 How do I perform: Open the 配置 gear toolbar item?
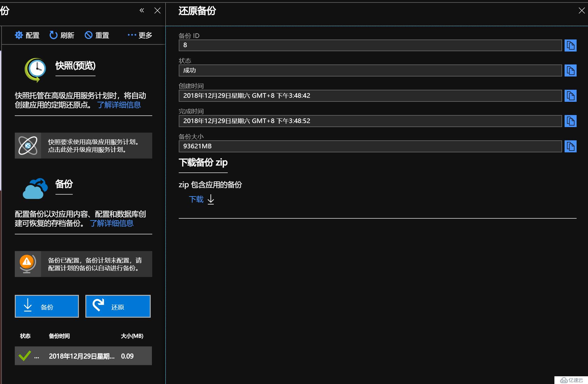click(27, 35)
